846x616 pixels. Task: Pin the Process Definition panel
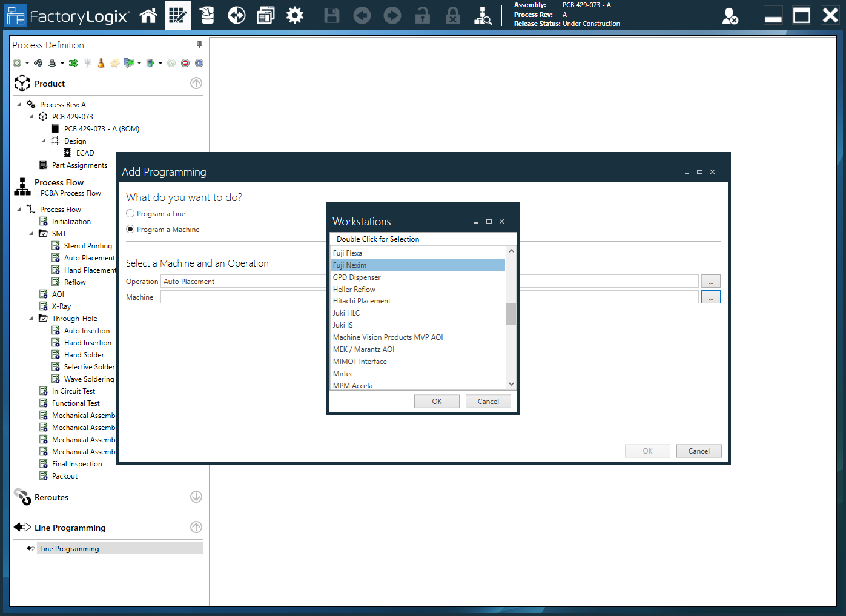point(199,45)
